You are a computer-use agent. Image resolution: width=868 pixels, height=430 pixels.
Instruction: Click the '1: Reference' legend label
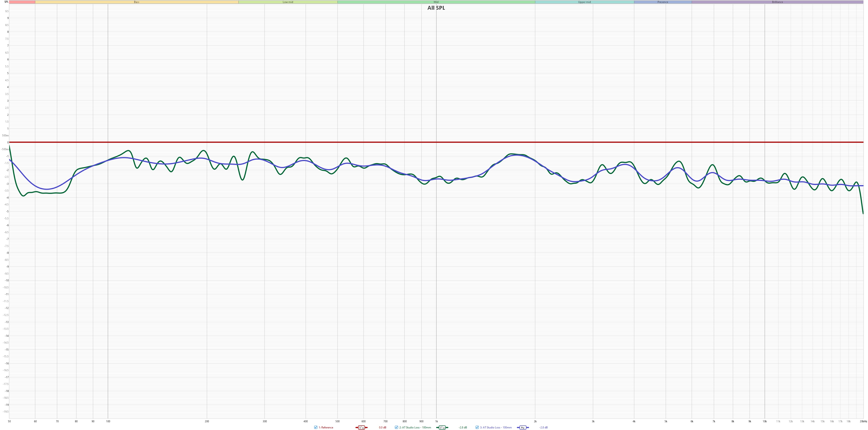326,427
